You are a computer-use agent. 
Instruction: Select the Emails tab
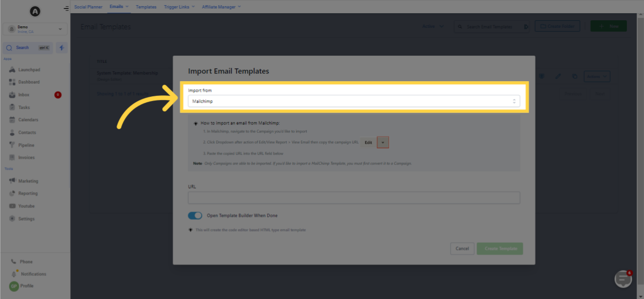(x=119, y=7)
